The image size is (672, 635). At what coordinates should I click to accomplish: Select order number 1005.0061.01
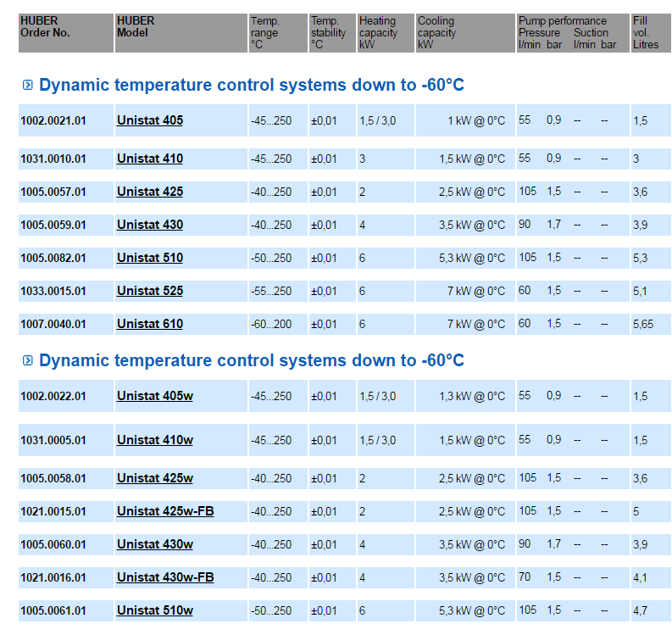(x=53, y=610)
